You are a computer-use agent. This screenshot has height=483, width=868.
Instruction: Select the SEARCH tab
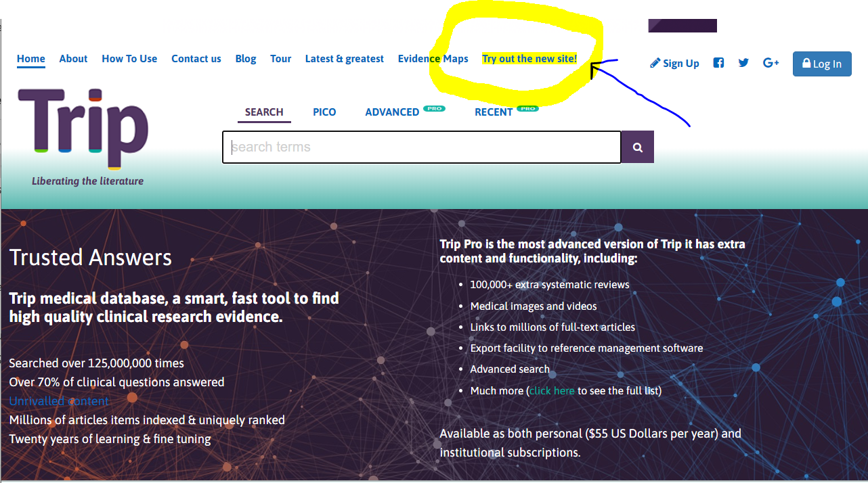264,112
